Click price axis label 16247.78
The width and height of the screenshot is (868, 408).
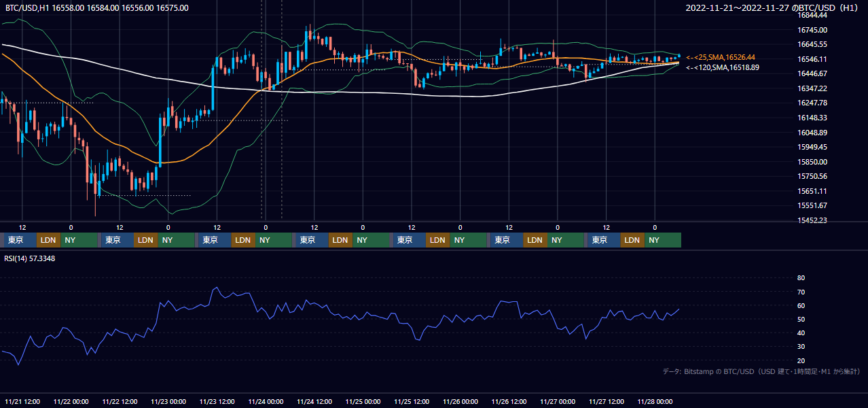(812, 103)
